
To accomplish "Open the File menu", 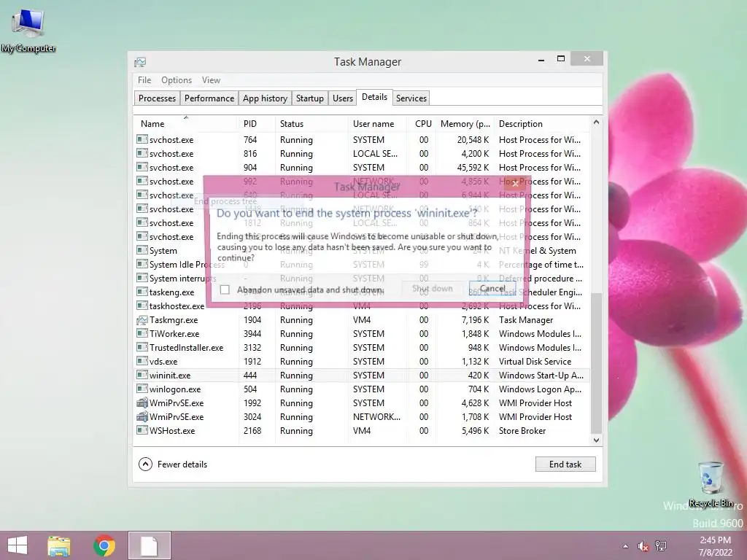I will [144, 80].
